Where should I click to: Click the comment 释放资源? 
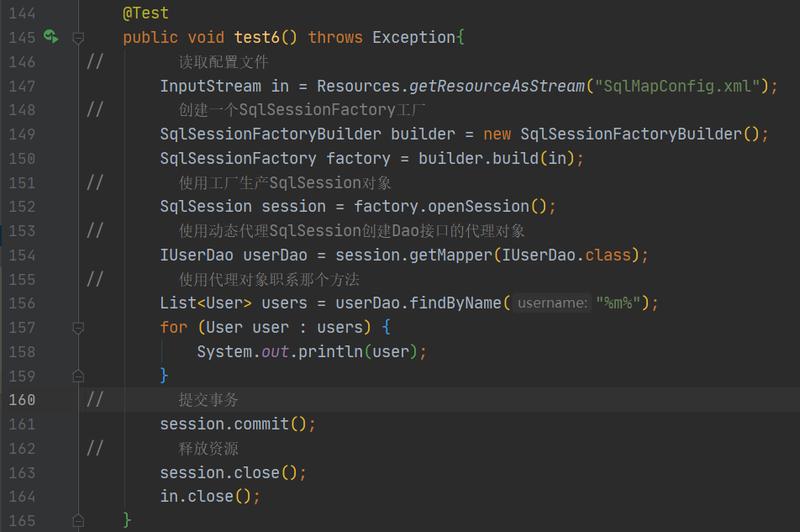click(x=208, y=448)
